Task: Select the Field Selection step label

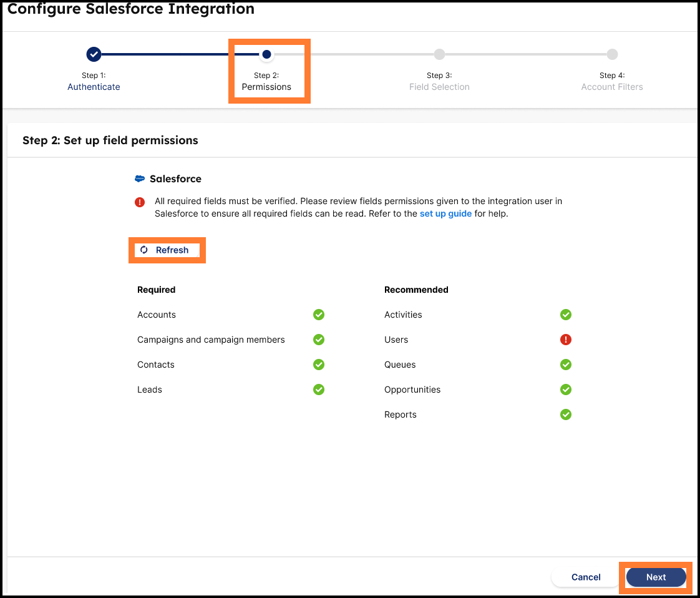Action: point(439,87)
